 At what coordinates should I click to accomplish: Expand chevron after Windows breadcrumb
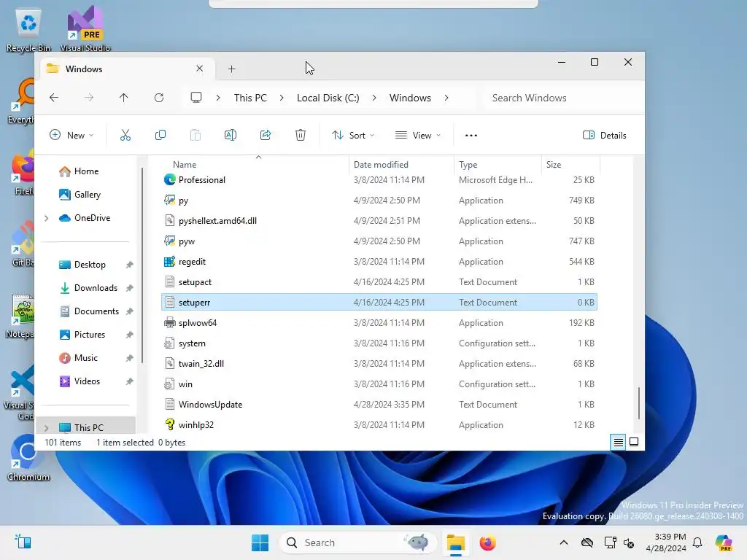[446, 98]
